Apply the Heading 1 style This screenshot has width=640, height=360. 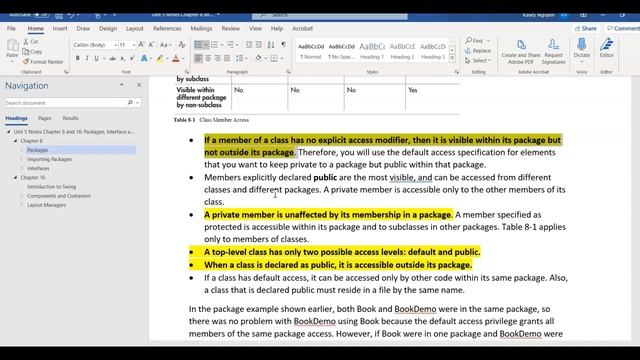click(372, 51)
